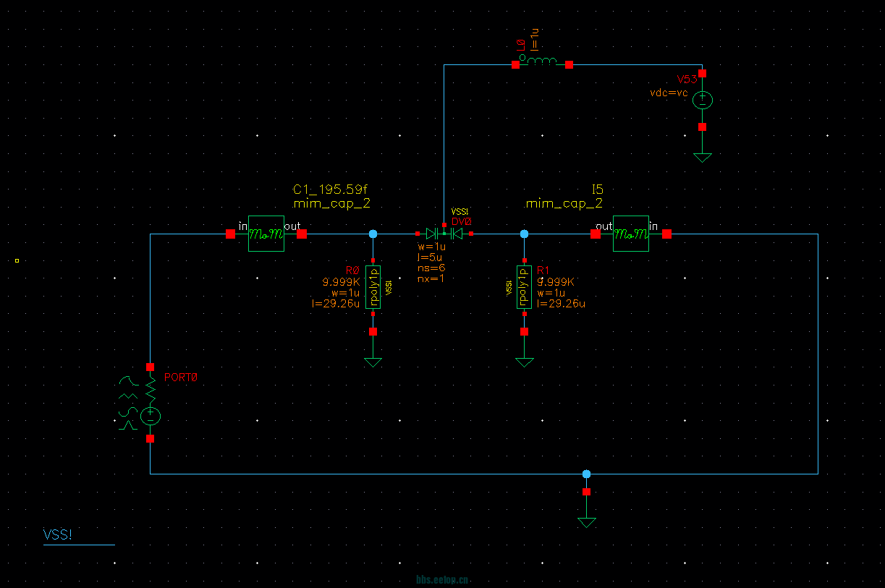Select the 'mim_cap_2' label under I5
Image resolution: width=885 pixels, height=588 pixels.
click(564, 204)
